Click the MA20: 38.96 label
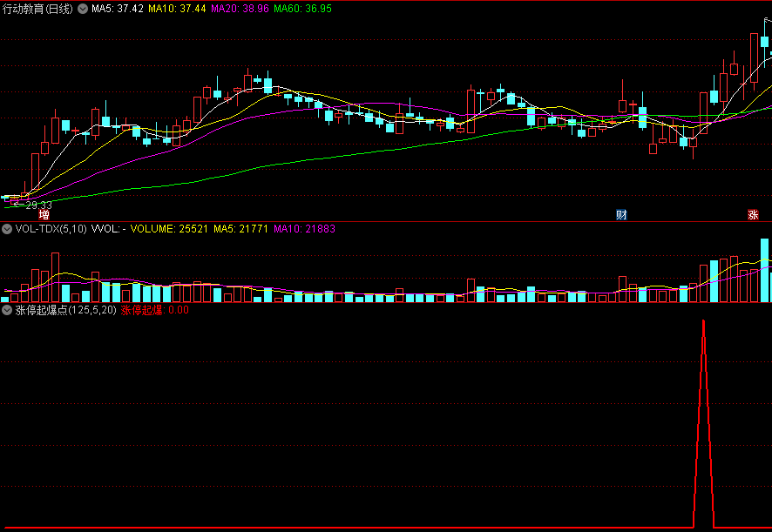 [x=240, y=9]
